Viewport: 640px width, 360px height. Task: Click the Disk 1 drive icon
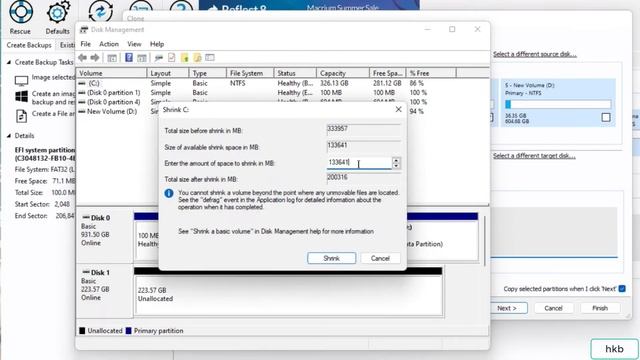(86, 272)
